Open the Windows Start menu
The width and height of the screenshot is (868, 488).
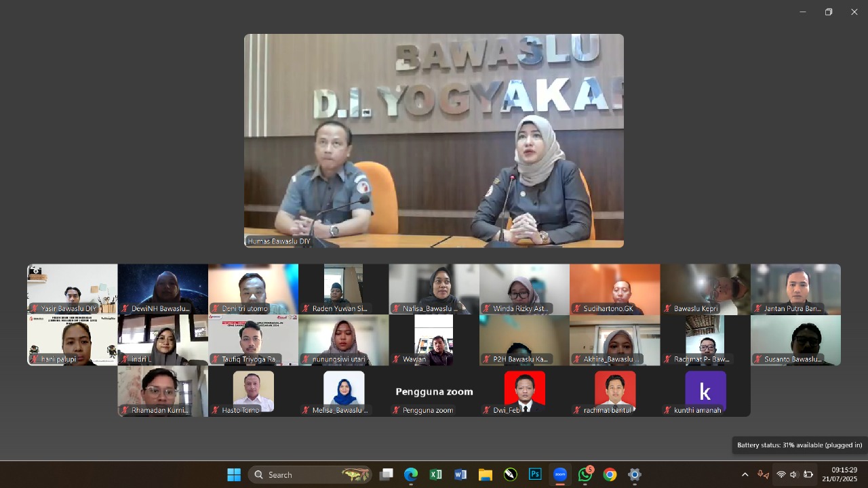click(x=234, y=474)
